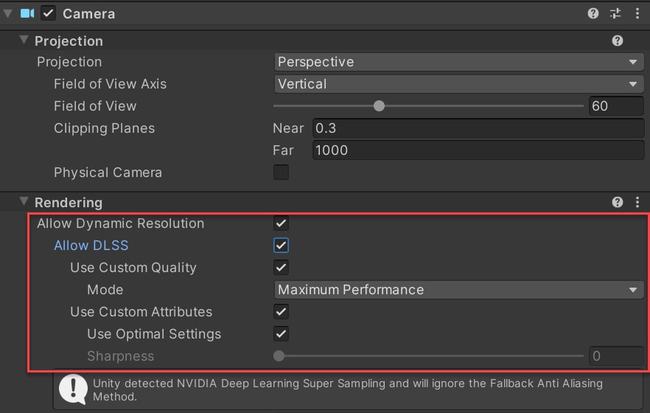Enable the Physical Camera checkbox

tap(281, 172)
